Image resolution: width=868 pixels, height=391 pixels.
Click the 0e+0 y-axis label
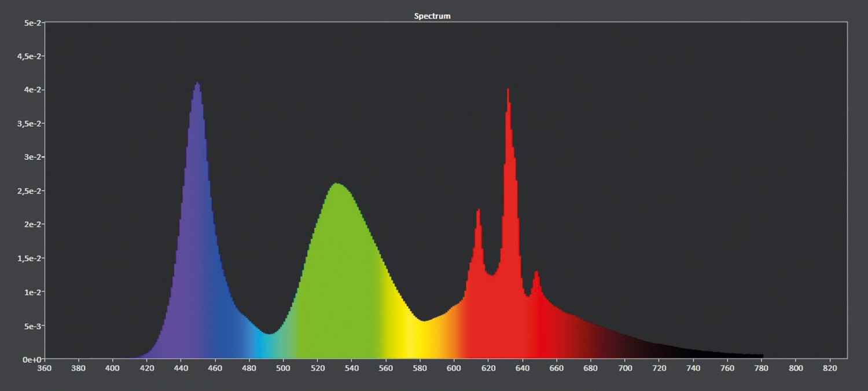tap(32, 359)
